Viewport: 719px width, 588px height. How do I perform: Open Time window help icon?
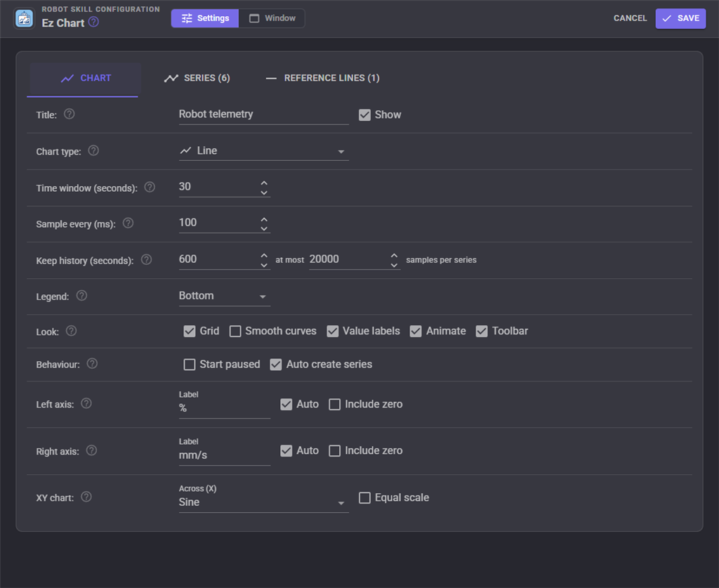point(150,187)
